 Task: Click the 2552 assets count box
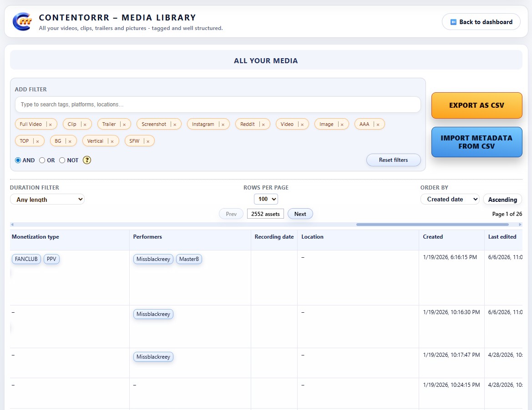pos(265,214)
